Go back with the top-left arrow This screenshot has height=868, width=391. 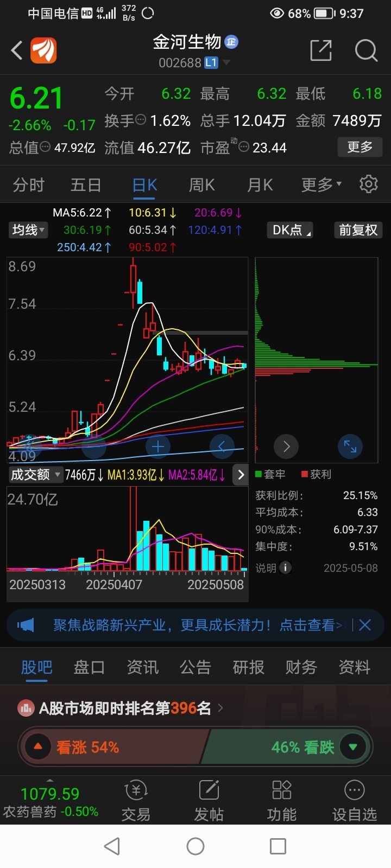pyautogui.click(x=17, y=50)
